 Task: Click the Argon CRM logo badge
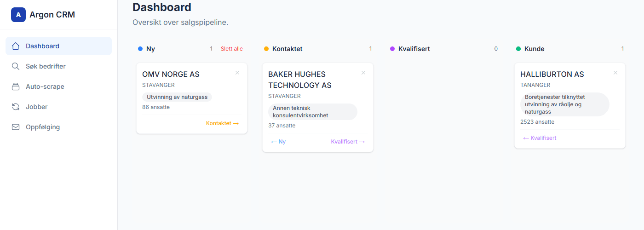pos(18,15)
